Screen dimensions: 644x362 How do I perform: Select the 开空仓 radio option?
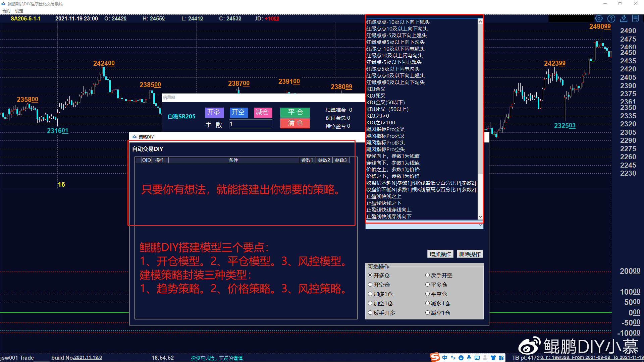click(x=370, y=285)
